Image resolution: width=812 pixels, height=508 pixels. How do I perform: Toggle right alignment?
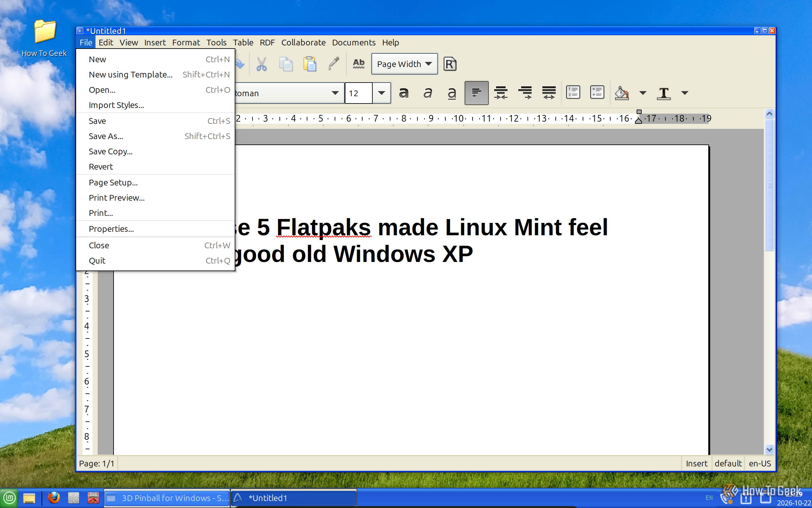coord(525,93)
